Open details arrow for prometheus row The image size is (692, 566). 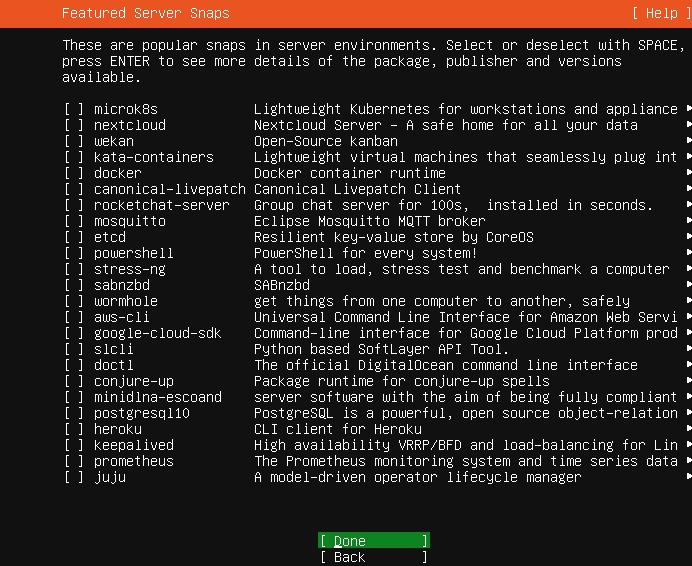tap(689, 460)
